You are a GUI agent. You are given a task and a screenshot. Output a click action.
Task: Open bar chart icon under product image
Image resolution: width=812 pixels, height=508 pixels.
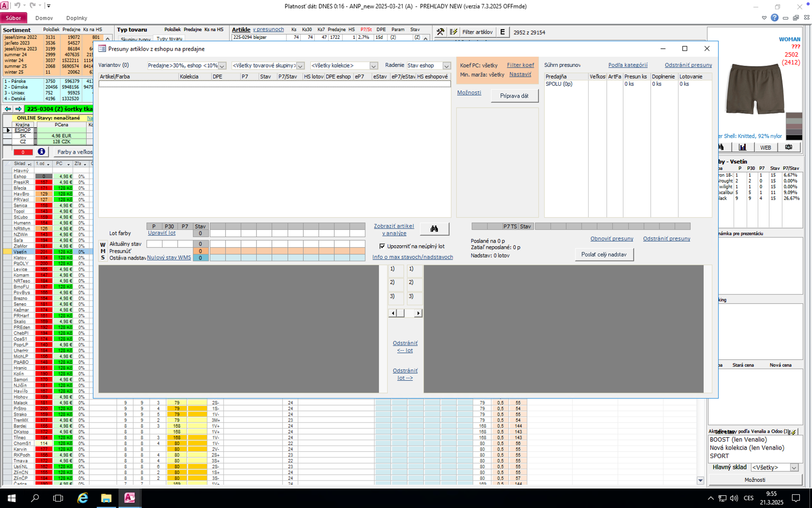(743, 147)
